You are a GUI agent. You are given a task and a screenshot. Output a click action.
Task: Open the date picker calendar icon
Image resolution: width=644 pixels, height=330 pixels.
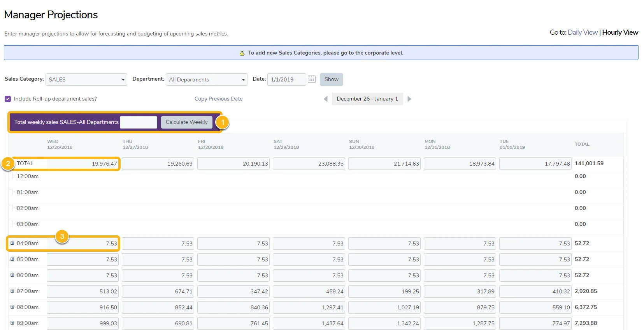coord(312,79)
